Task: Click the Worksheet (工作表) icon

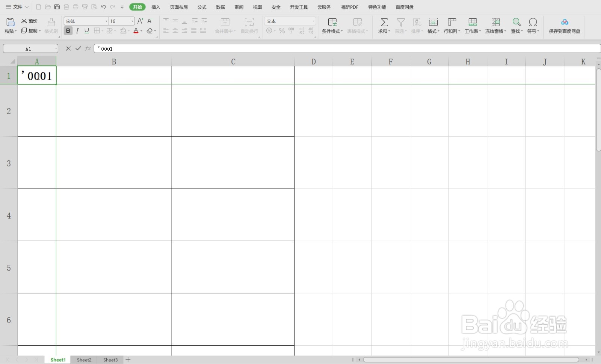Action: coord(473,22)
